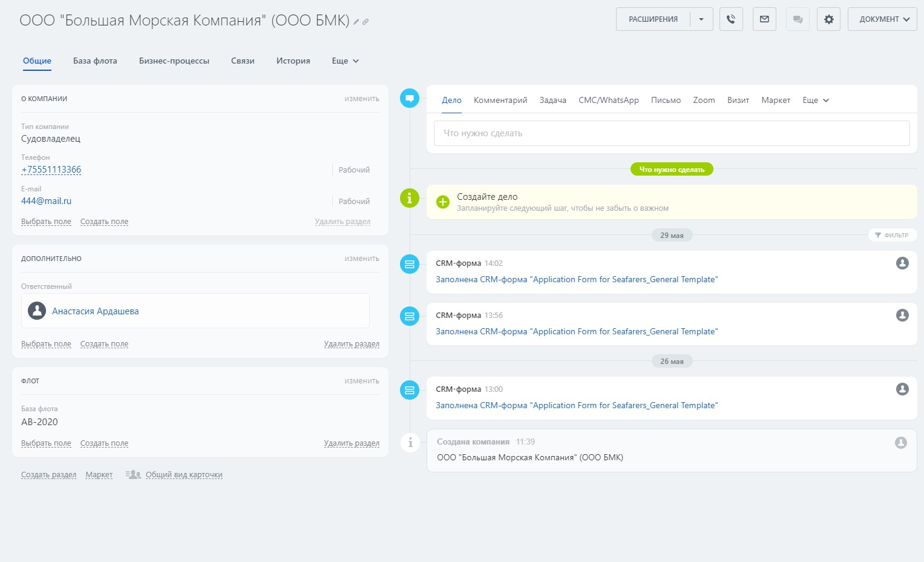
Task: Click the phone call icon button
Action: coord(731,19)
